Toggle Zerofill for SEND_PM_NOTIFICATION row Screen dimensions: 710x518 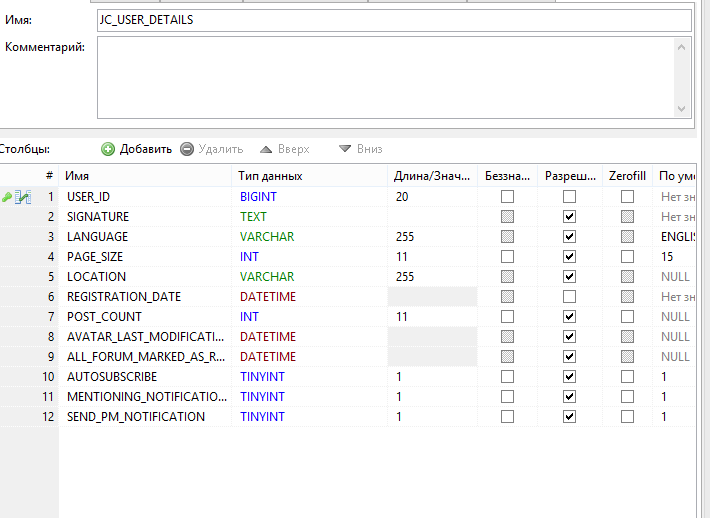[x=627, y=417]
